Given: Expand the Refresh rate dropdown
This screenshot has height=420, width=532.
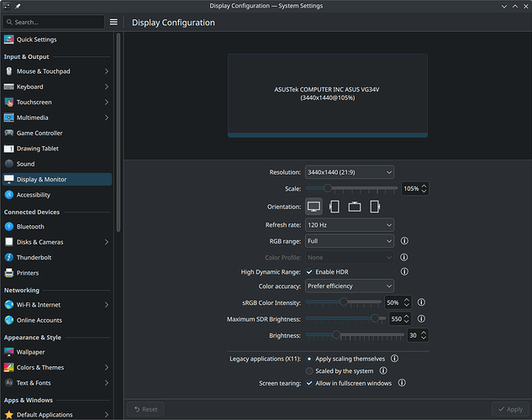Looking at the screenshot, I should tap(350, 225).
